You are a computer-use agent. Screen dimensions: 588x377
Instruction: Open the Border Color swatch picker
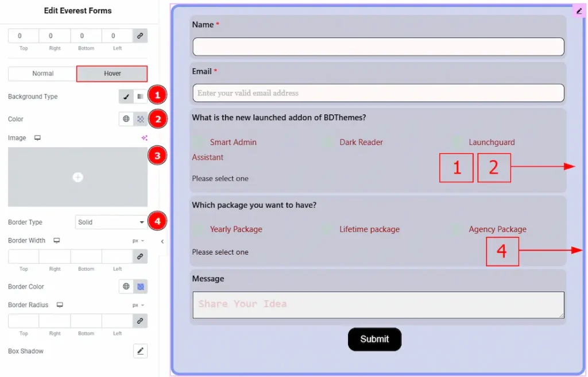[140, 286]
